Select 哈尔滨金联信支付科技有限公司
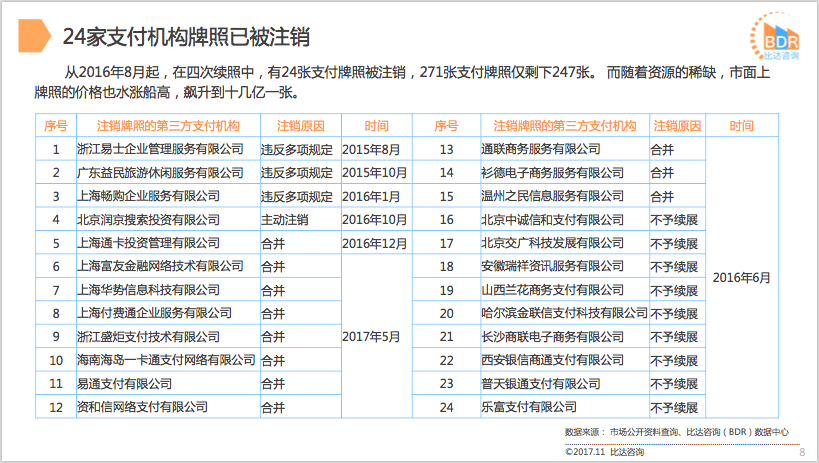Image resolution: width=819 pixels, height=463 pixels. click(x=565, y=313)
